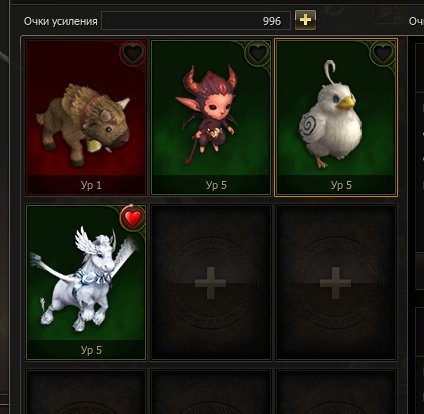Select the white winged unicorn pet card

pyautogui.click(x=86, y=282)
